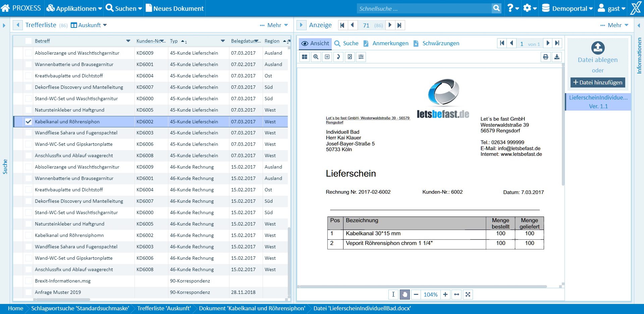Jump to last hit in Anzeige navigation
Image resolution: width=644 pixels, height=314 pixels.
pyautogui.click(x=399, y=25)
